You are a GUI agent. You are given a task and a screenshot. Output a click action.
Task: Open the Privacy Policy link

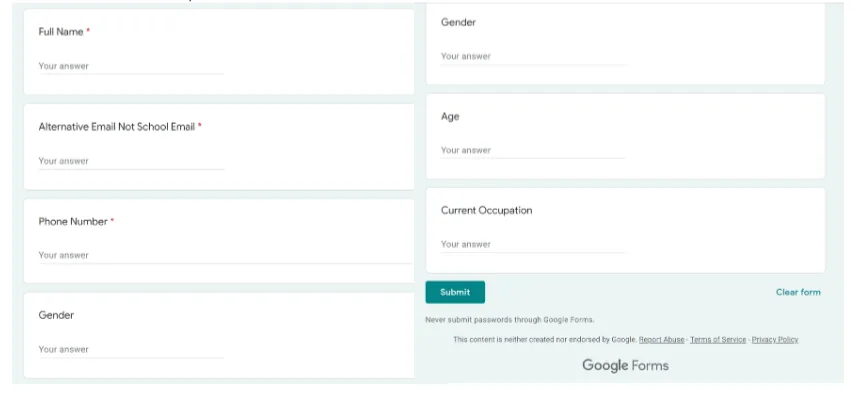coord(775,340)
